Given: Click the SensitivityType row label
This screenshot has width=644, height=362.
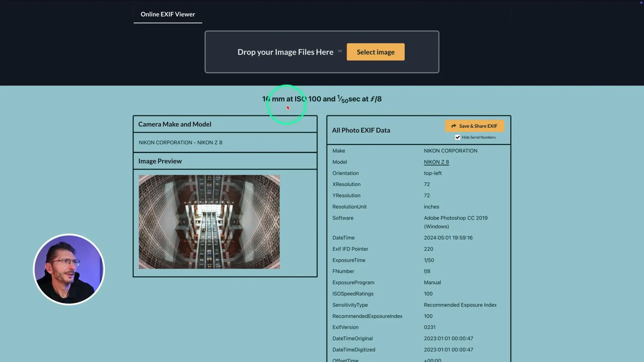Looking at the screenshot, I should [x=350, y=305].
